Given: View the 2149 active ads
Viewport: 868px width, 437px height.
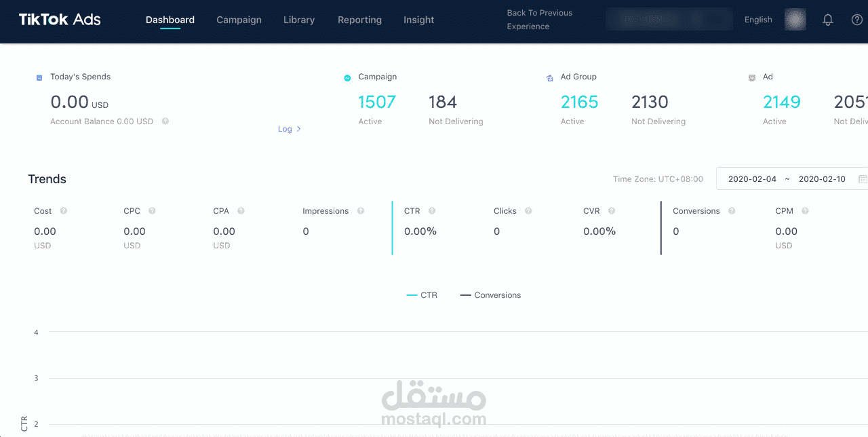Looking at the screenshot, I should [781, 102].
